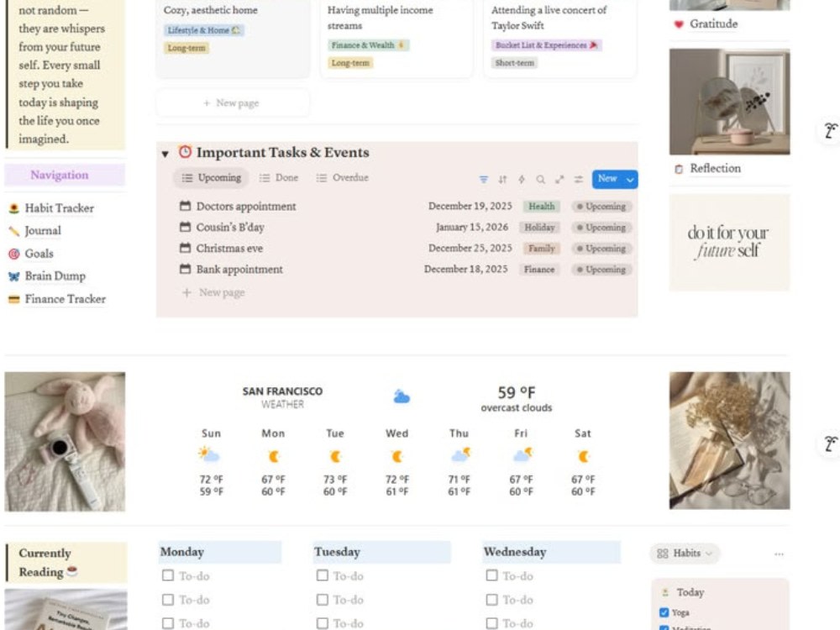Open the Reflection page link
This screenshot has width=840, height=630.
click(x=715, y=169)
